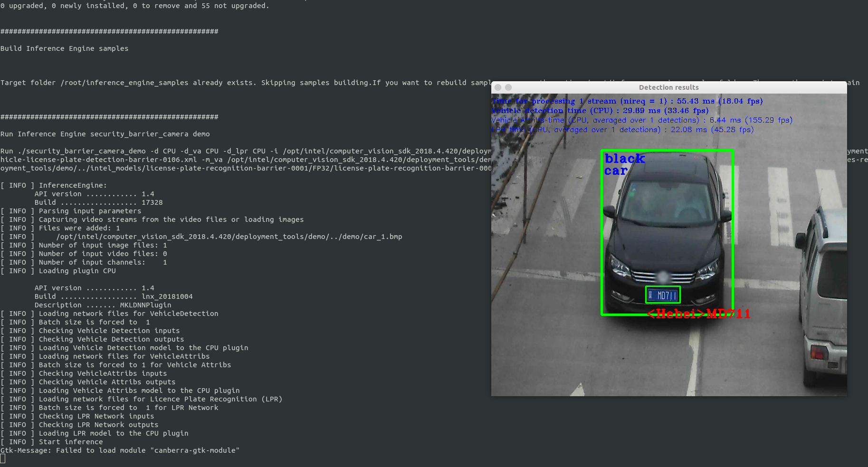The width and height of the screenshot is (868, 467).
Task: Click the Vehicle detection time (CPU) line
Action: pos(600,111)
